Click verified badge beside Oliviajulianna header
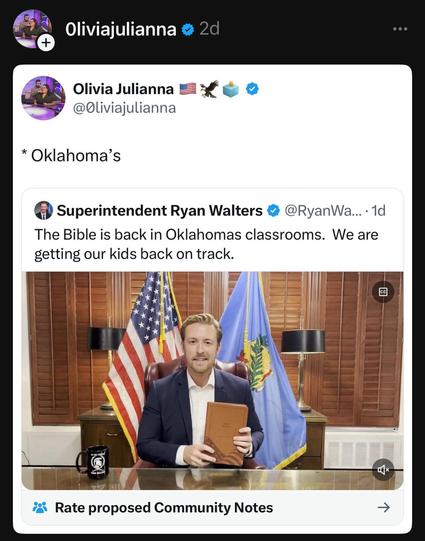Image resolution: width=425 pixels, height=541 pixels. [x=188, y=29]
